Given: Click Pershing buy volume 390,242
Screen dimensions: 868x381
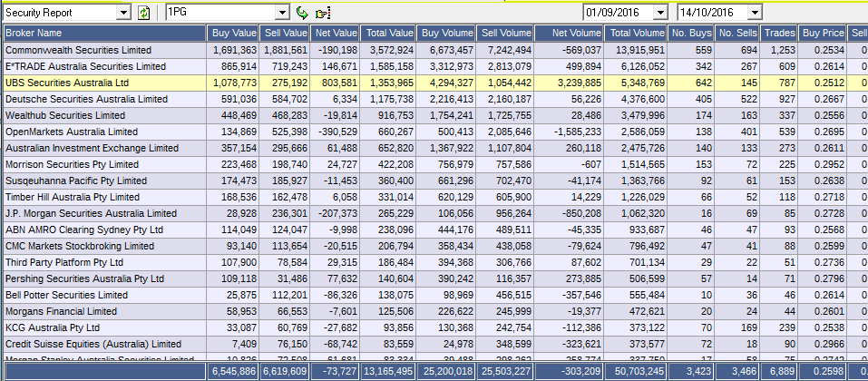Looking at the screenshot, I should click(446, 278).
